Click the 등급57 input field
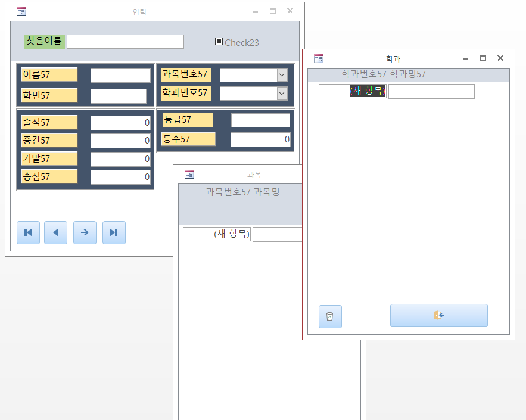 261,120
